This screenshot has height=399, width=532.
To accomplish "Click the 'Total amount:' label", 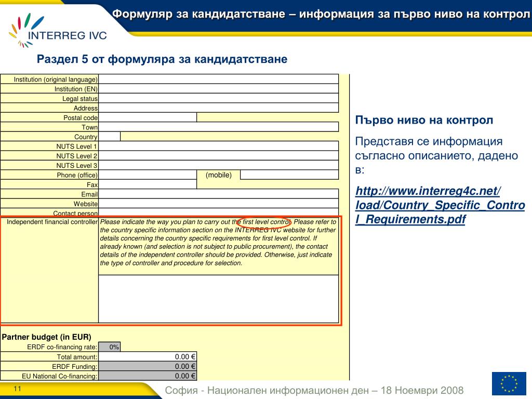I will click(77, 357).
